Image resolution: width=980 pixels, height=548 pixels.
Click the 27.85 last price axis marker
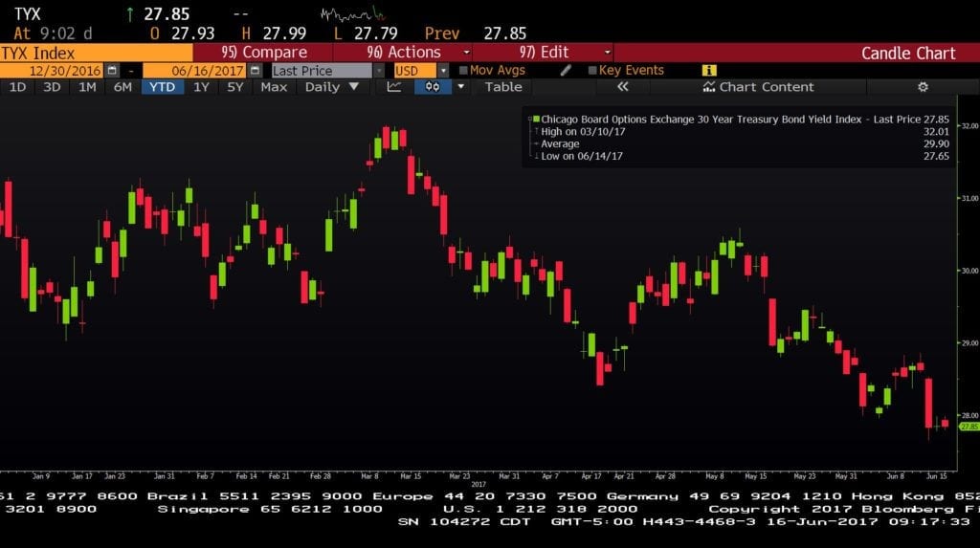969,427
